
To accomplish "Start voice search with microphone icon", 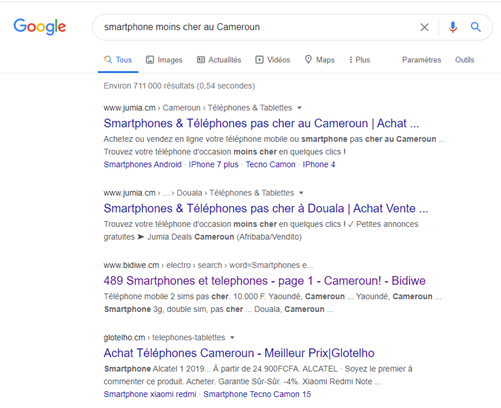I will pyautogui.click(x=452, y=27).
